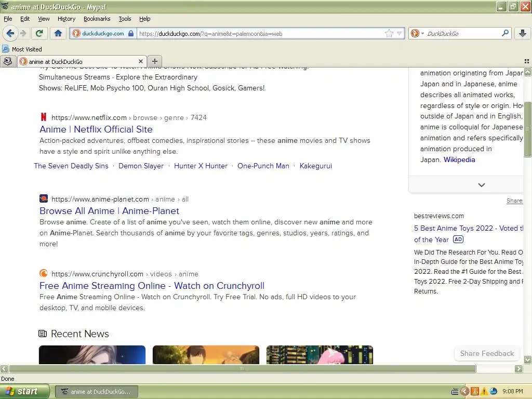Click the crunchyroll.com result URL text
The width and height of the screenshot is (532, 399).
point(125,274)
